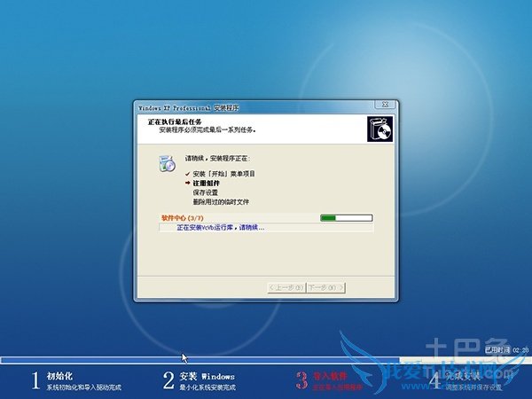Select the 安装「开始」菜单项目 task line

pos(223,174)
